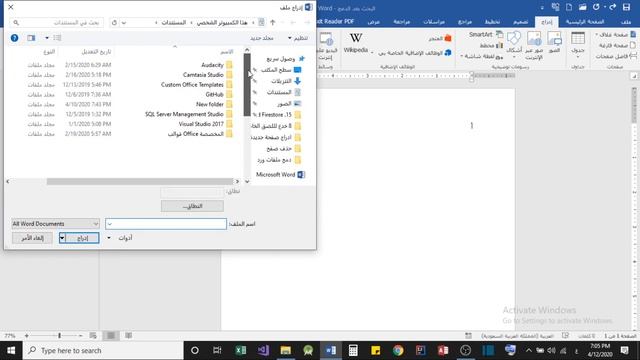Click the horizontal scrollbar in the file list
640x360 pixels.
tap(140, 181)
